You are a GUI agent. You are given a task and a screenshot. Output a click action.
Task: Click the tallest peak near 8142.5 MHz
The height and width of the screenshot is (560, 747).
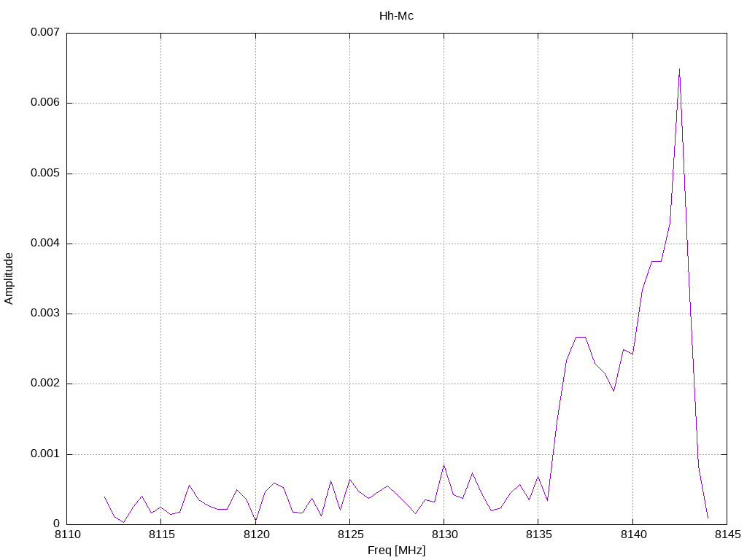tap(679, 69)
